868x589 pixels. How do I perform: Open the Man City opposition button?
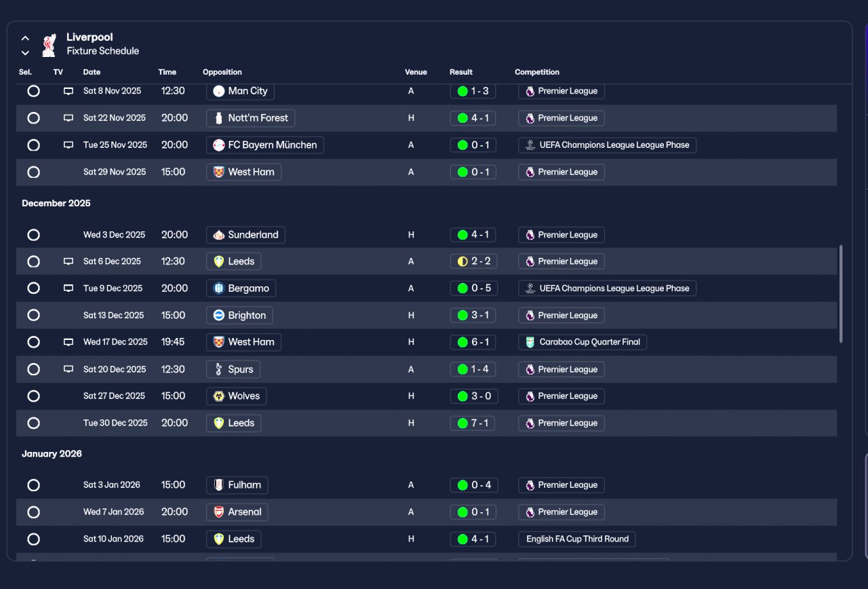coord(240,91)
